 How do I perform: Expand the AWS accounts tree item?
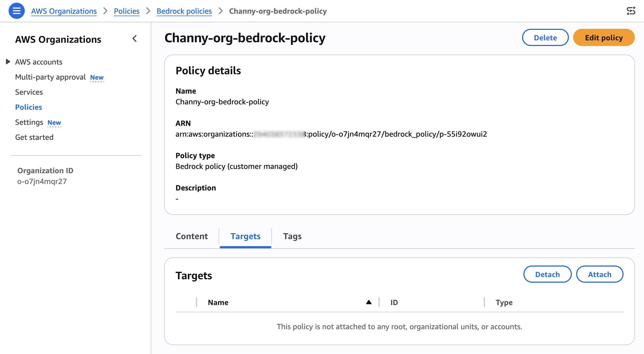pyautogui.click(x=8, y=62)
